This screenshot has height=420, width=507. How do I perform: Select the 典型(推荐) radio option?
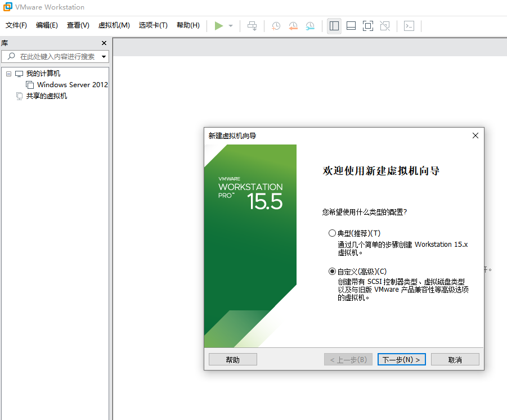[332, 233]
